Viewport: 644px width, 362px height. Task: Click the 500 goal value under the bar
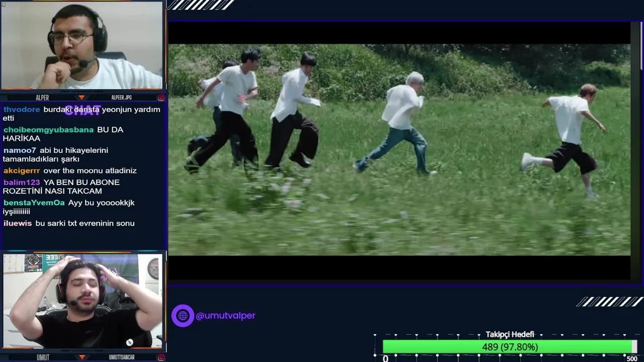tap(632, 358)
